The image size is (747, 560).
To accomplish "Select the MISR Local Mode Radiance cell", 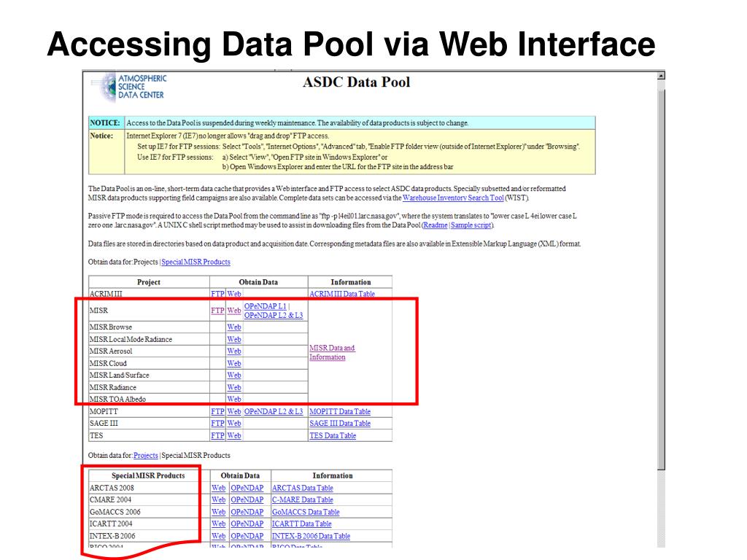I will pyautogui.click(x=149, y=340).
